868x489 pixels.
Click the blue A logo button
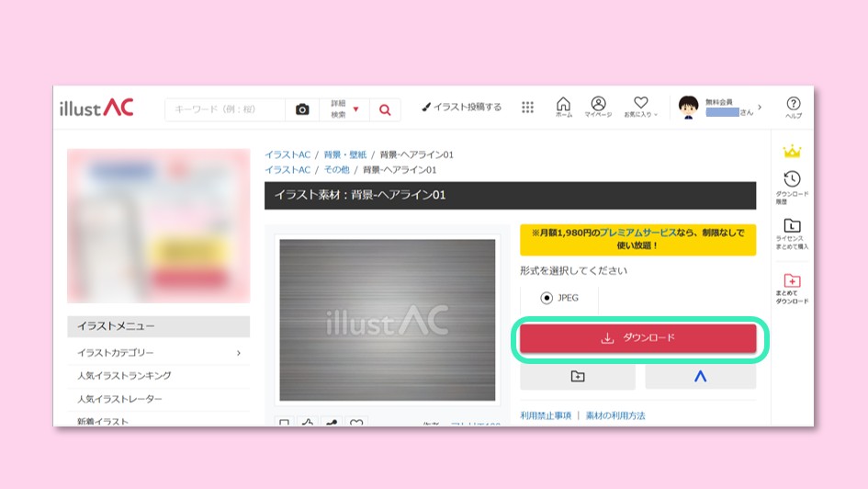click(x=700, y=377)
